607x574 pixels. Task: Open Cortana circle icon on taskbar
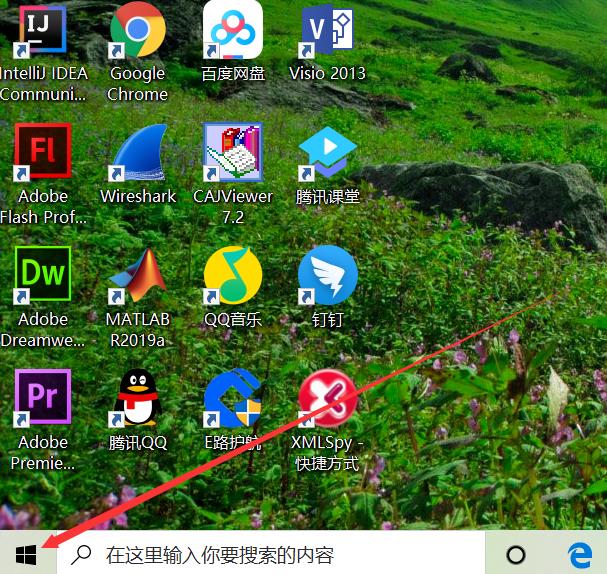516,555
